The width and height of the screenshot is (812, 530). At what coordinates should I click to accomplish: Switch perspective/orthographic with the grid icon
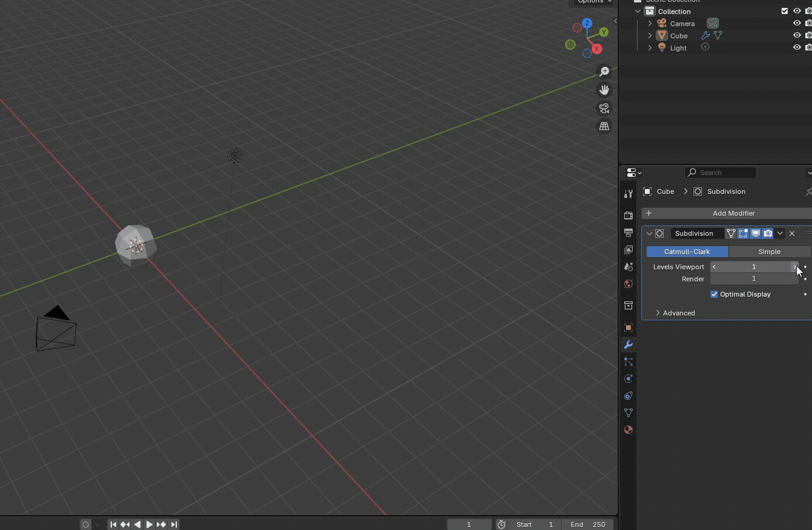604,126
